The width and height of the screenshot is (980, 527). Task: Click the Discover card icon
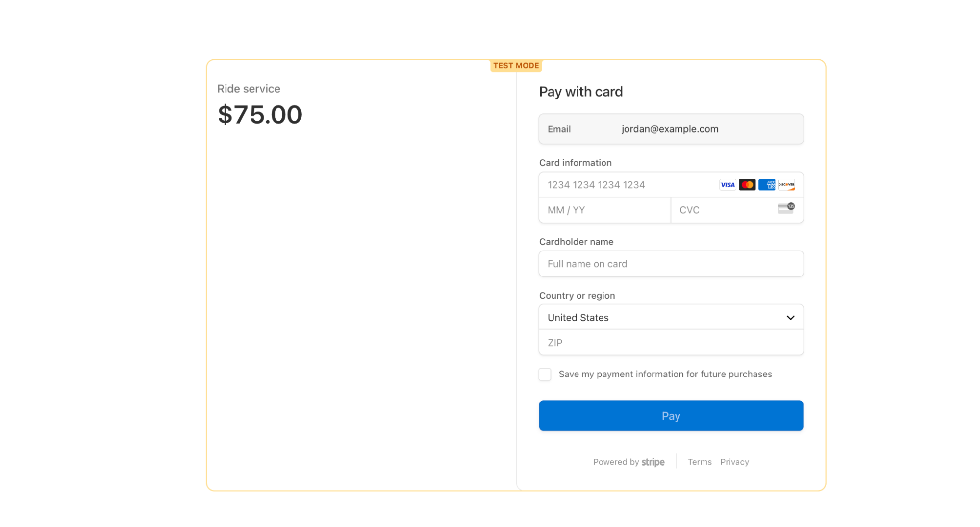pos(786,185)
